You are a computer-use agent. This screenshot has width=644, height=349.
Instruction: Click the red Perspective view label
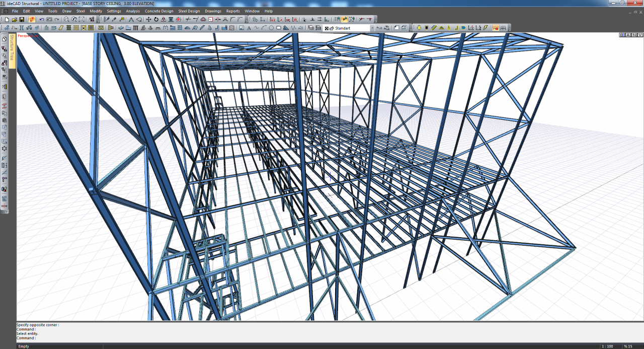click(28, 36)
